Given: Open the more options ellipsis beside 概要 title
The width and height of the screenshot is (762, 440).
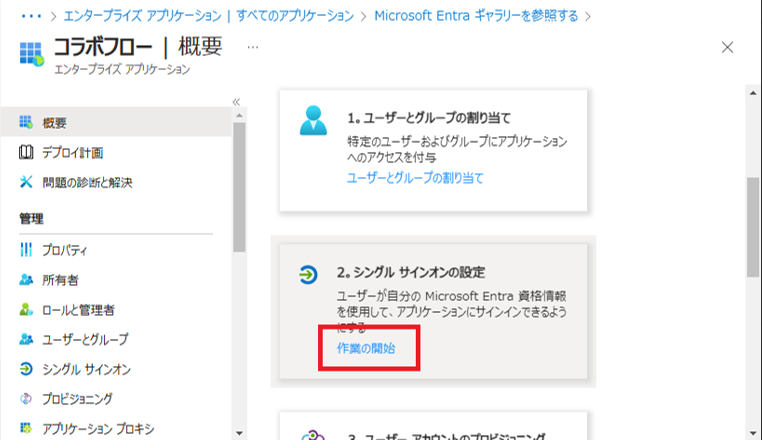Looking at the screenshot, I should (253, 47).
